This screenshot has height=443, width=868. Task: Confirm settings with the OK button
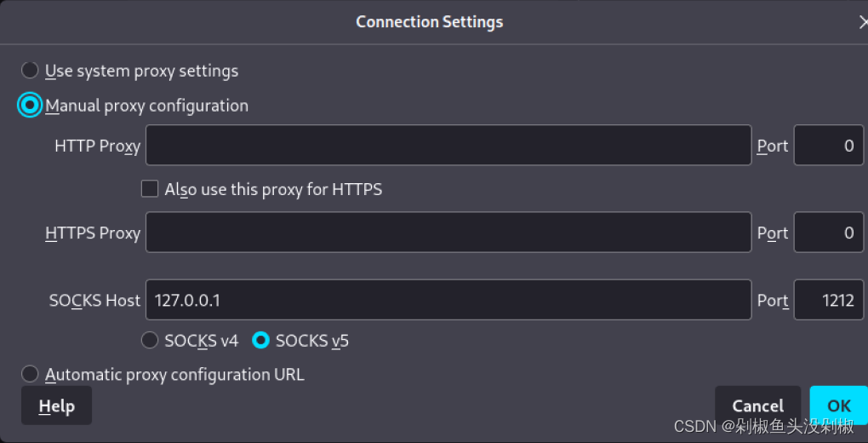click(x=839, y=406)
